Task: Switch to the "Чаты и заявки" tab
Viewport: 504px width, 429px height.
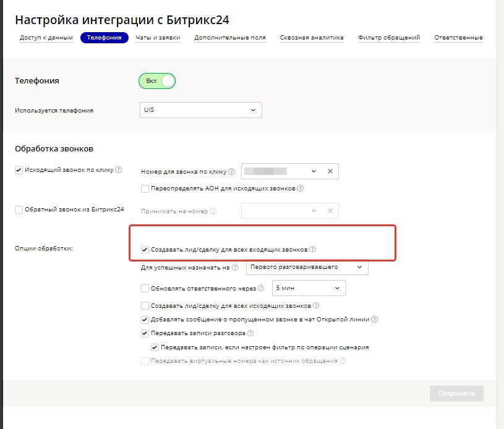Action: [158, 38]
